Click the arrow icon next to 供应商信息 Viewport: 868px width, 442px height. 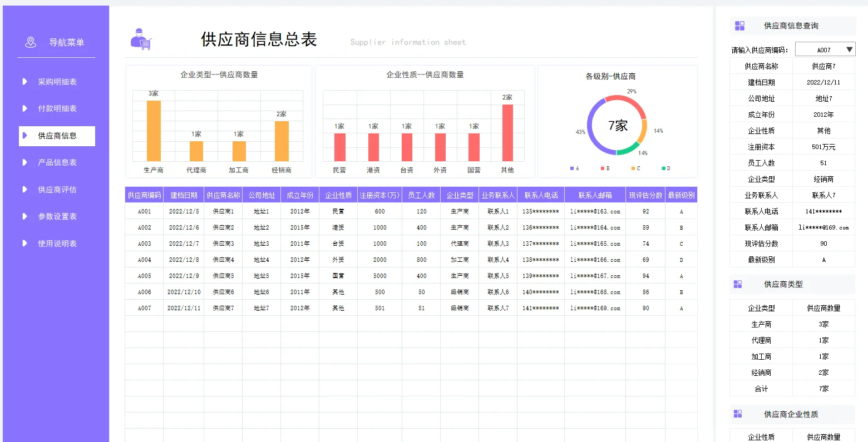click(24, 136)
